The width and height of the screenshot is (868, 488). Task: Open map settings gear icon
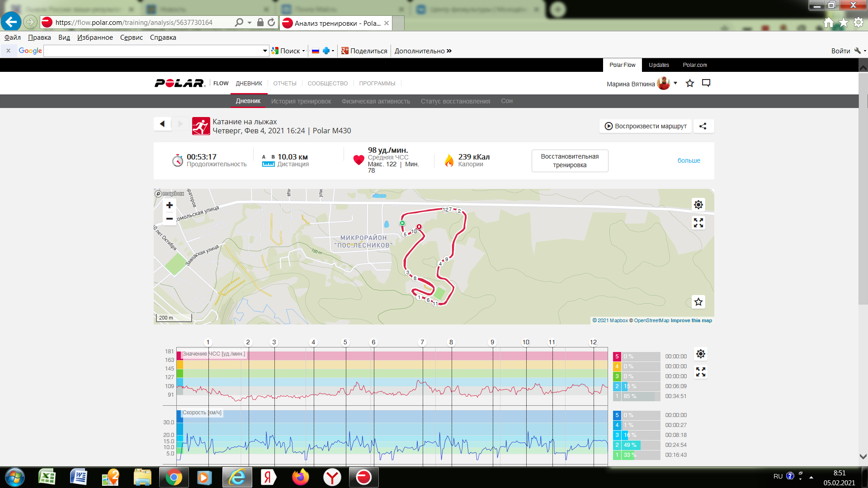698,205
